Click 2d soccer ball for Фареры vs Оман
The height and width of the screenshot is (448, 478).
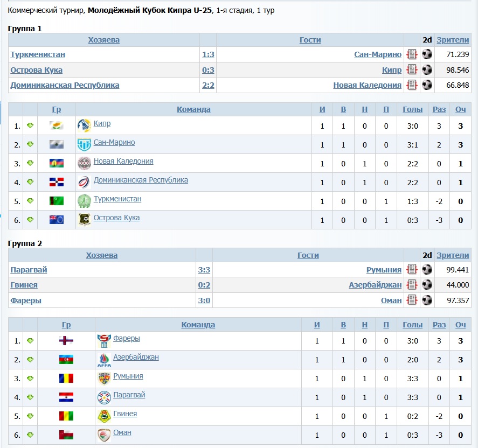427,300
